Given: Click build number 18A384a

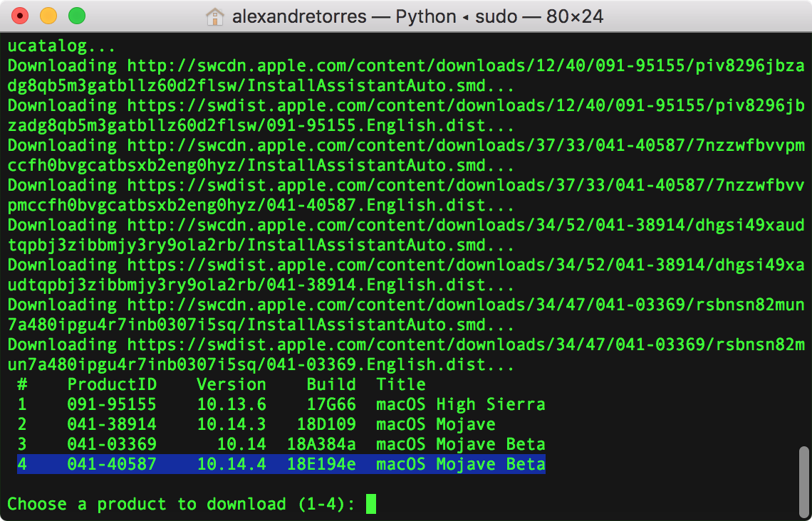Looking at the screenshot, I should click(321, 444).
